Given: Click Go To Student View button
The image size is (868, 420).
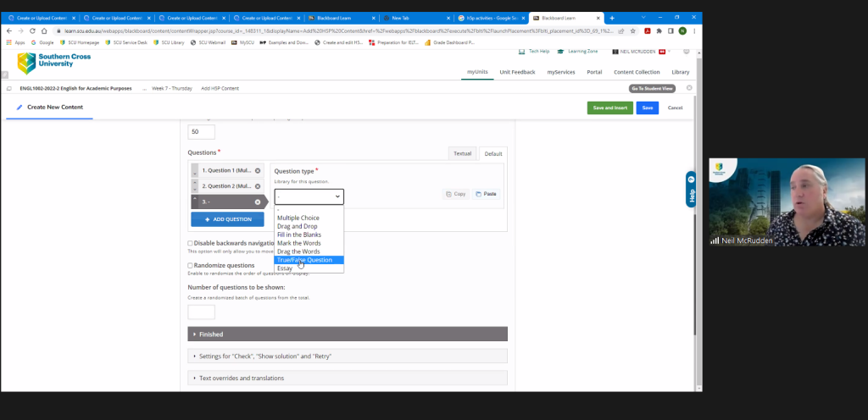Looking at the screenshot, I should (x=652, y=88).
